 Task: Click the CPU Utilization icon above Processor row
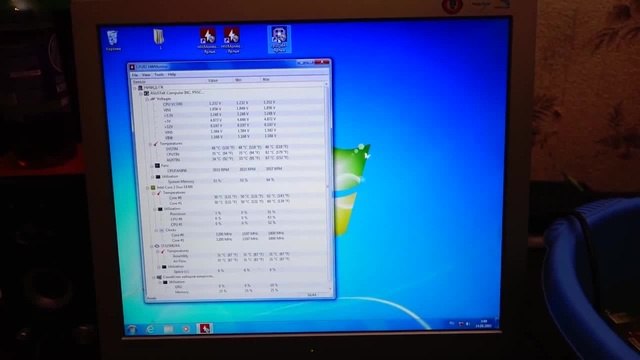point(160,209)
